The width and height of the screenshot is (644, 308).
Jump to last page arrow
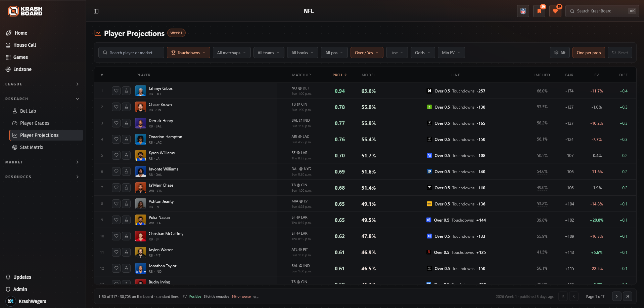[x=628, y=296]
